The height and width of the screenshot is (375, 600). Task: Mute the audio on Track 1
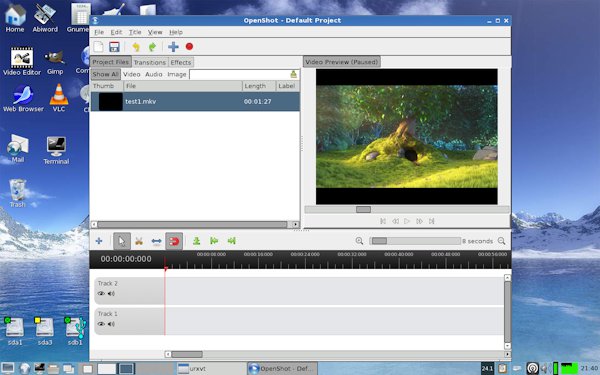(x=111, y=324)
